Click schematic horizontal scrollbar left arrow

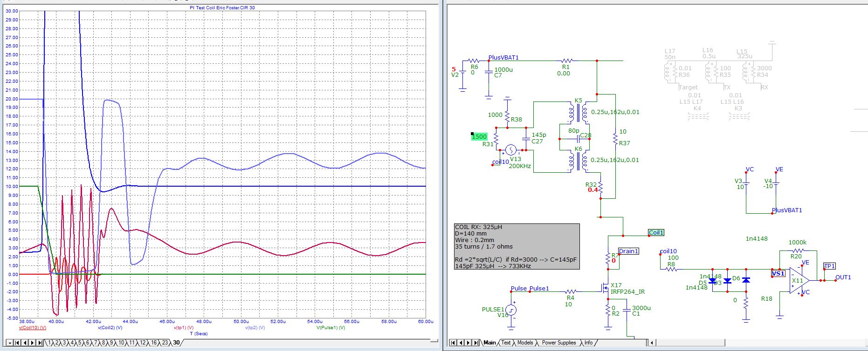point(653,343)
